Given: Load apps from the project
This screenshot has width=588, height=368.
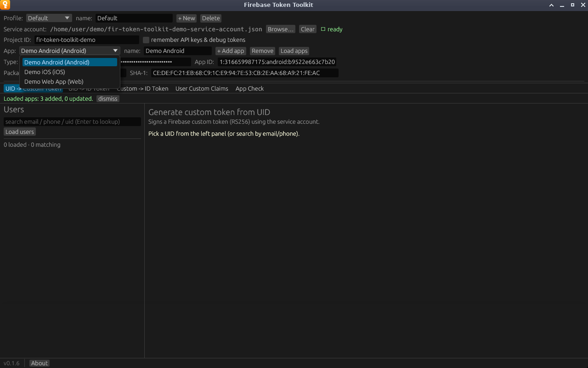Looking at the screenshot, I should [294, 51].
